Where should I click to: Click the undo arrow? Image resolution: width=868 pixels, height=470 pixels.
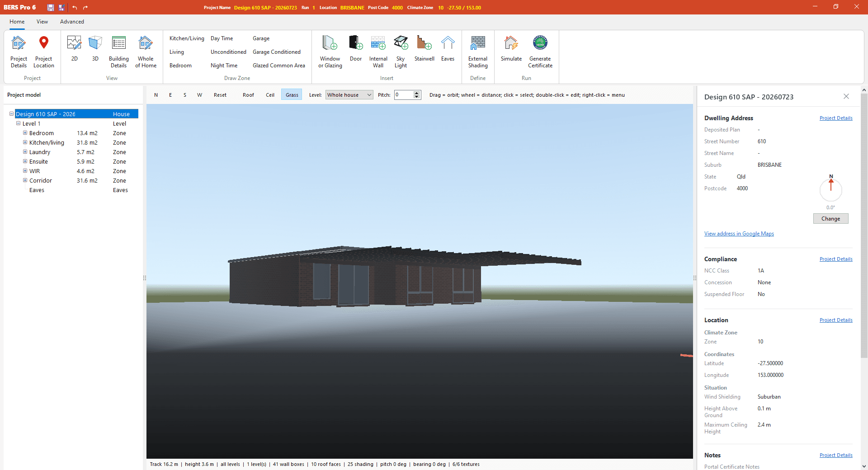pyautogui.click(x=75, y=7)
